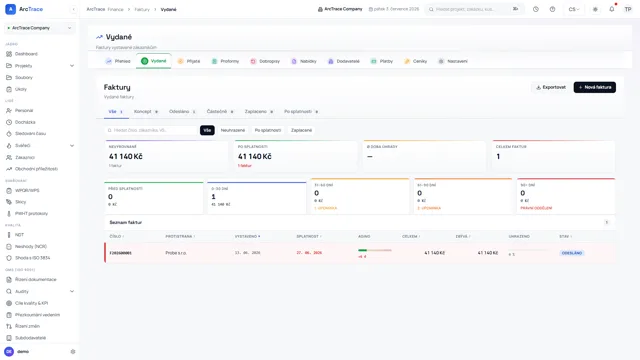The height and width of the screenshot is (360, 640).
Task: Focus the invoice number search field
Action: [x=151, y=130]
